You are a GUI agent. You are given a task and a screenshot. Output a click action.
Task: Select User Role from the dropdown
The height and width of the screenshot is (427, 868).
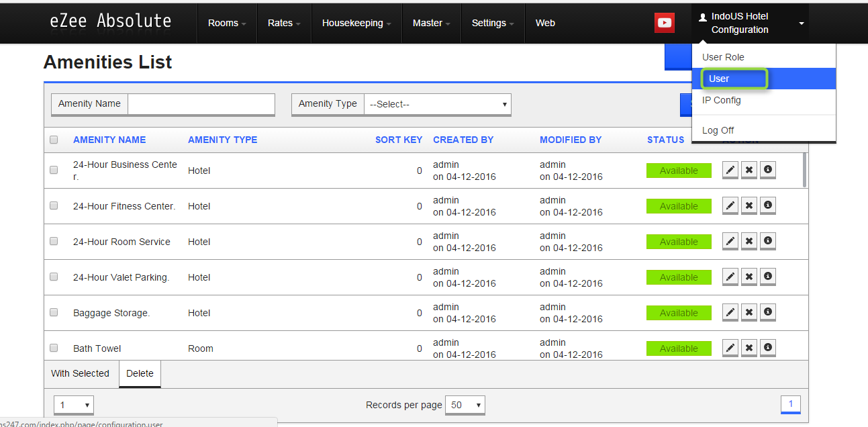[764, 57]
